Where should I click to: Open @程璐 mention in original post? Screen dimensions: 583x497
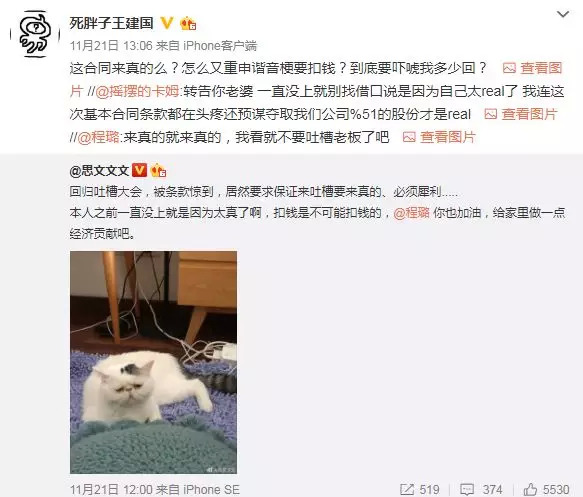click(411, 213)
